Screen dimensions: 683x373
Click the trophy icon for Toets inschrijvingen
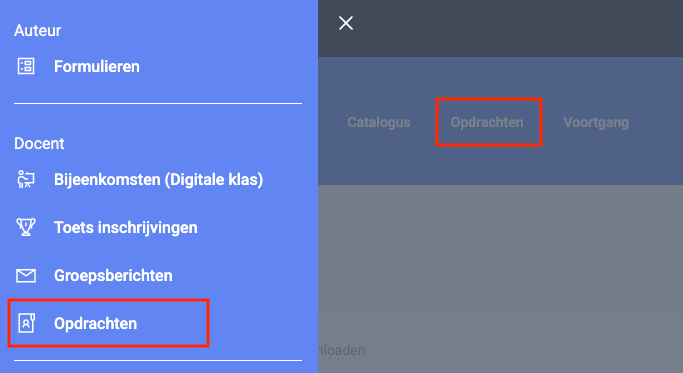point(26,227)
